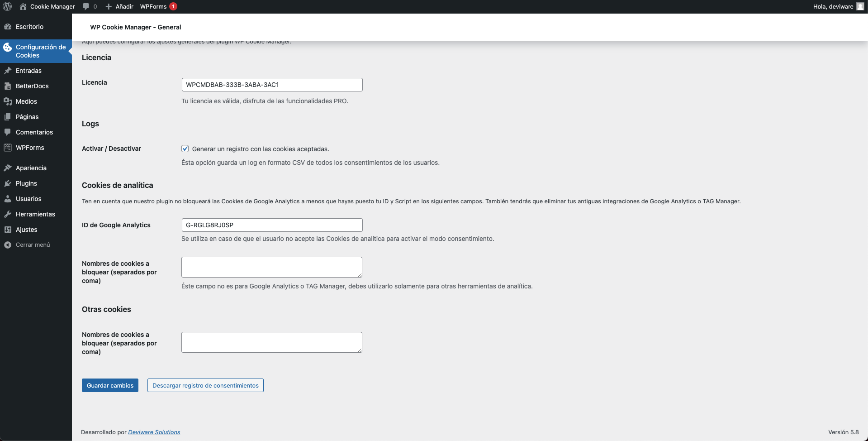Click the Usuarios person icon
This screenshot has width=868, height=441.
tap(8, 199)
